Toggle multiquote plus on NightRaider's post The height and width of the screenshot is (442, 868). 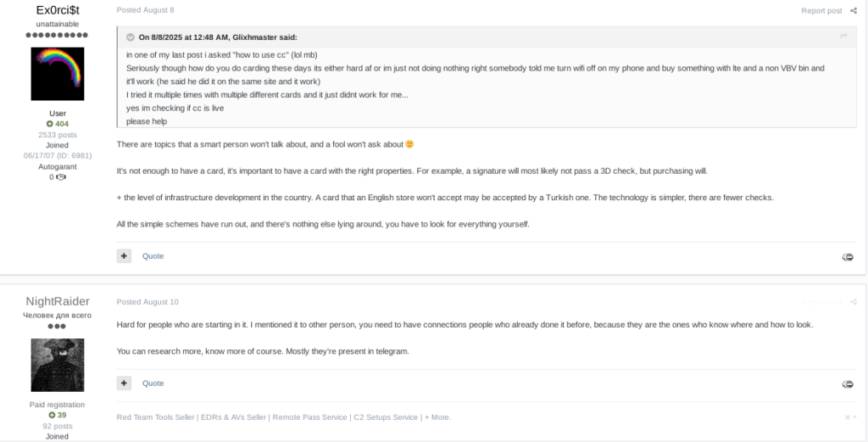pyautogui.click(x=124, y=383)
